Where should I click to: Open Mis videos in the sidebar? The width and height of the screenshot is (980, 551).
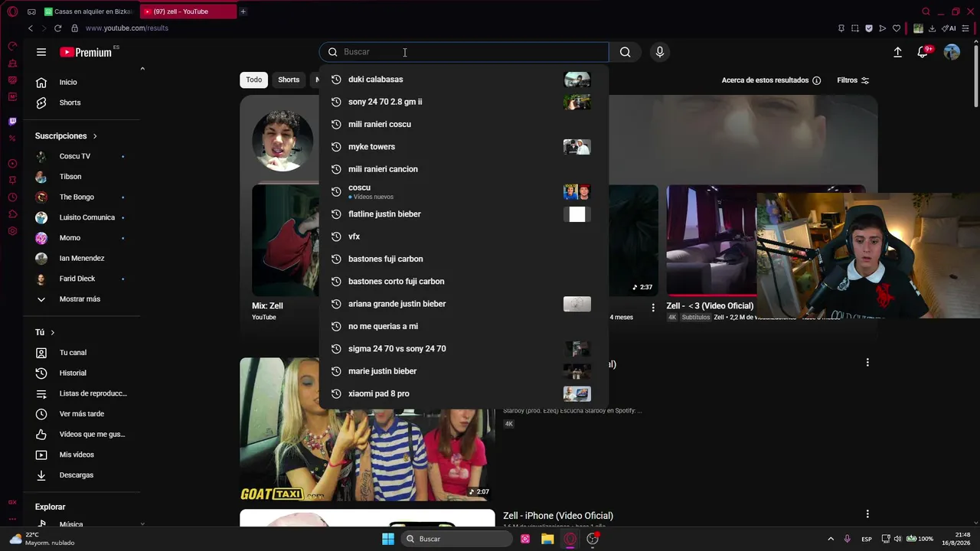[x=82, y=455]
